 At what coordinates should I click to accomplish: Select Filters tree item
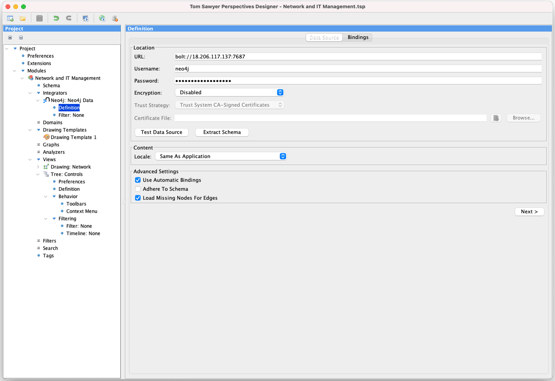tap(49, 241)
